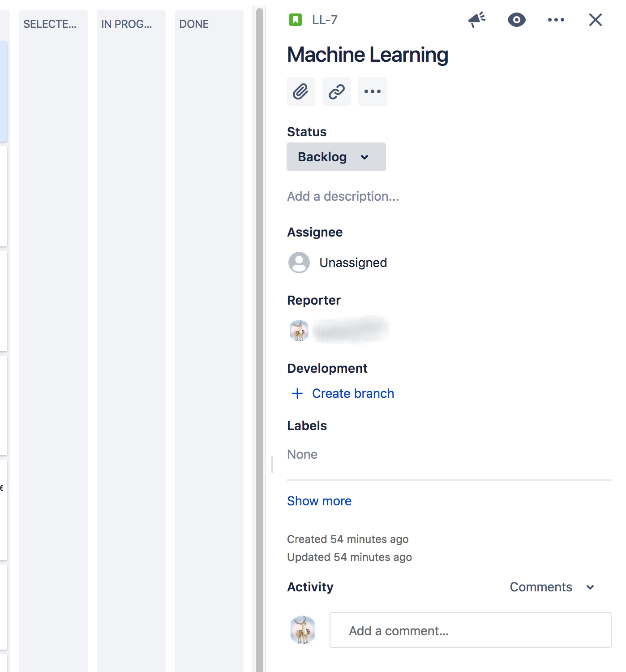Open the Comments activity filter dropdown
This screenshot has width=626, height=672.
click(552, 587)
